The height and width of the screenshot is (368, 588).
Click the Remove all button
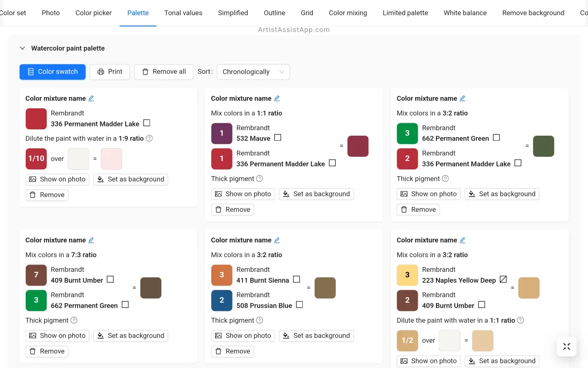[164, 72]
